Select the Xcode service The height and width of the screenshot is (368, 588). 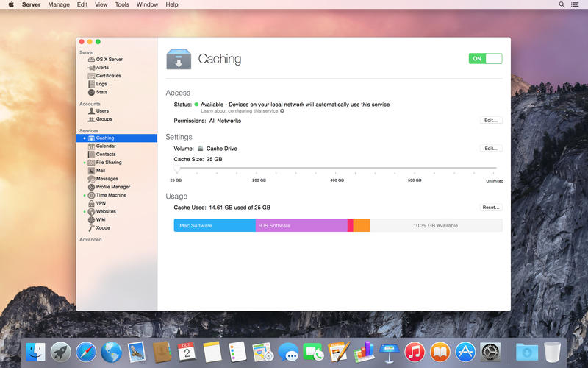103,227
